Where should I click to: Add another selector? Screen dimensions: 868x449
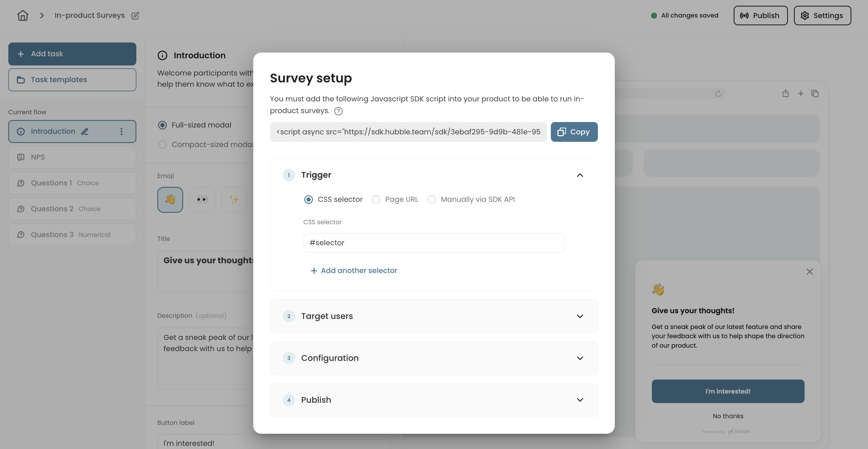coord(354,270)
